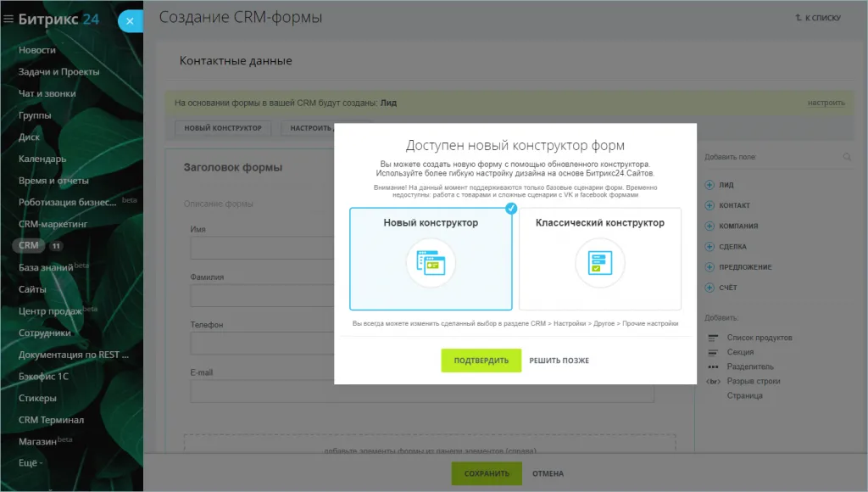This screenshot has width=868, height=492.
Task: Expand the СДЕЛКА field group
Action: 709,247
